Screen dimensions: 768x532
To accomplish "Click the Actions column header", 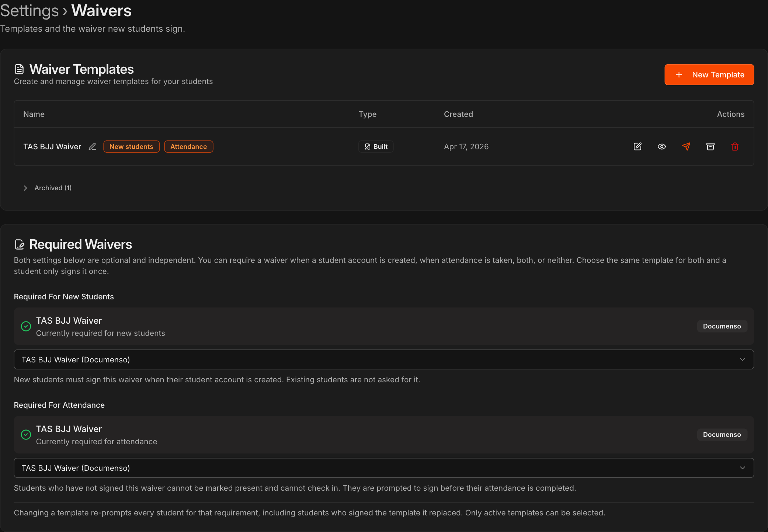I will (x=730, y=114).
